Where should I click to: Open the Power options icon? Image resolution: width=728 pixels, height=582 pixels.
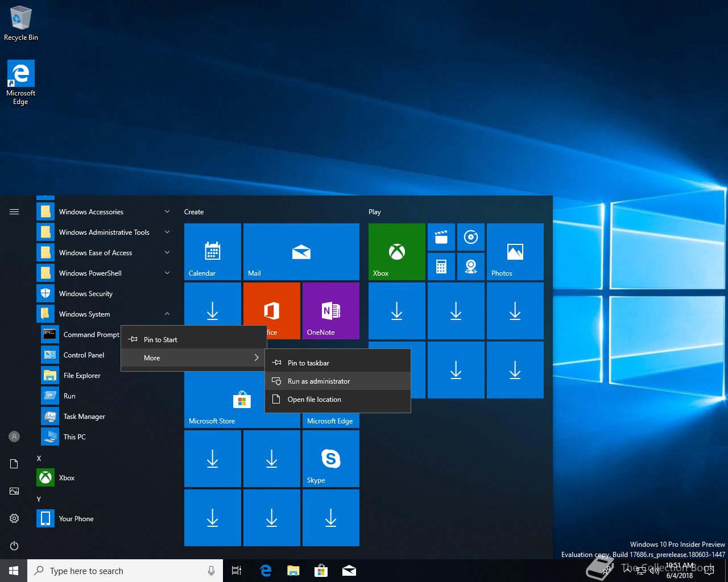[x=14, y=546]
